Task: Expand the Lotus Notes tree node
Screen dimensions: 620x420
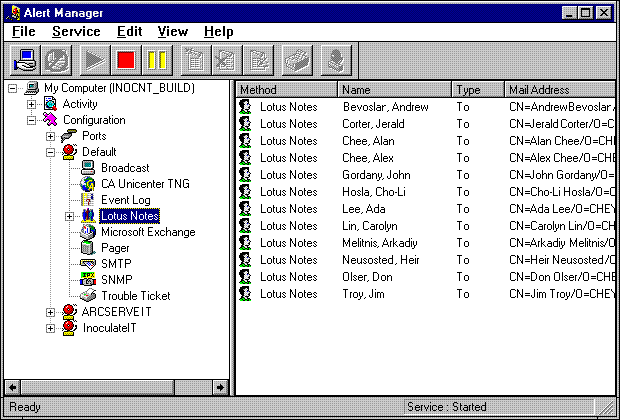Action: [69, 216]
